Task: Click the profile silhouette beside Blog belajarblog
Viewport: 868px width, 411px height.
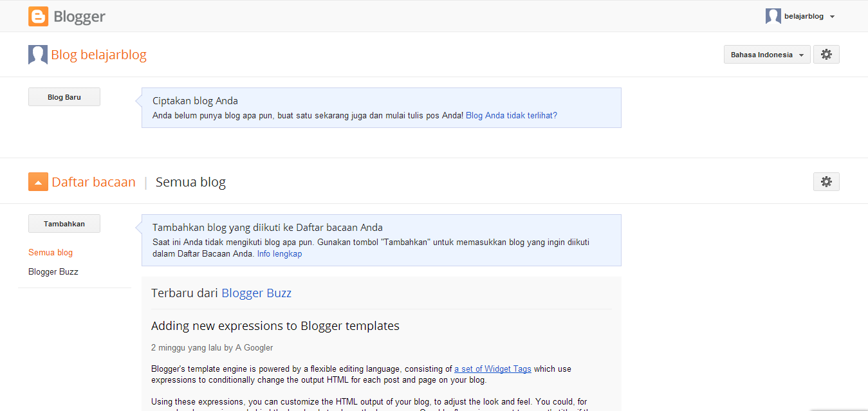Action: [x=38, y=55]
